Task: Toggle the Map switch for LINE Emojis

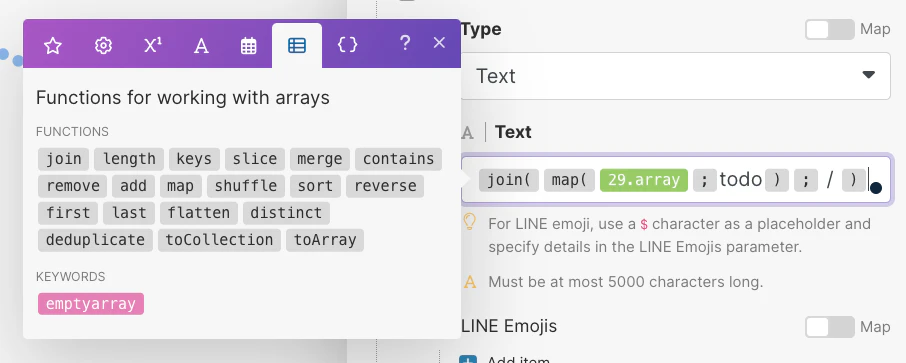Action: 829,327
